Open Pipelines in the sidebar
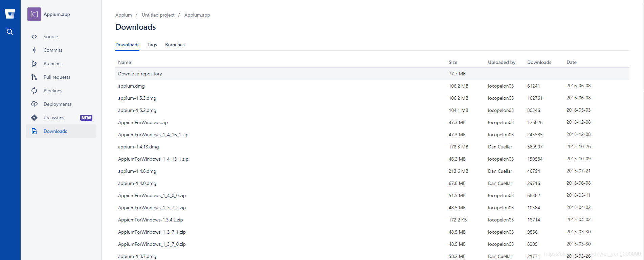Screen dimensions: 644x260 tap(53, 91)
